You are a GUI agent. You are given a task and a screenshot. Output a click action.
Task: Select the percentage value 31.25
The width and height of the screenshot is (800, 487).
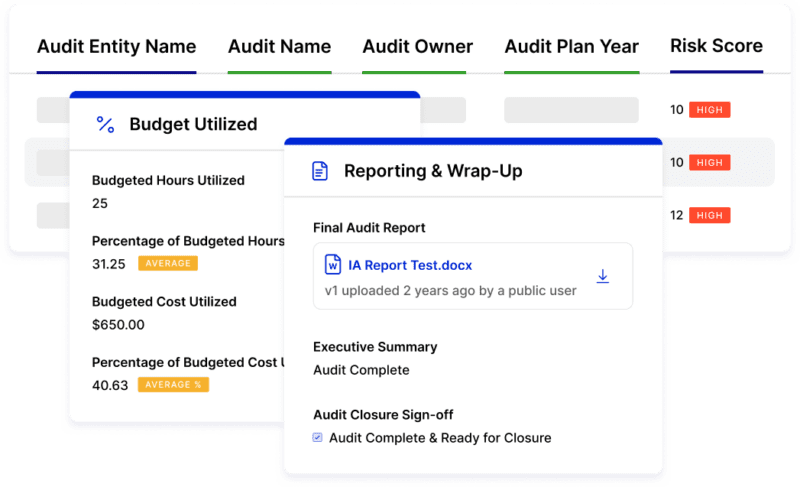coord(109,264)
